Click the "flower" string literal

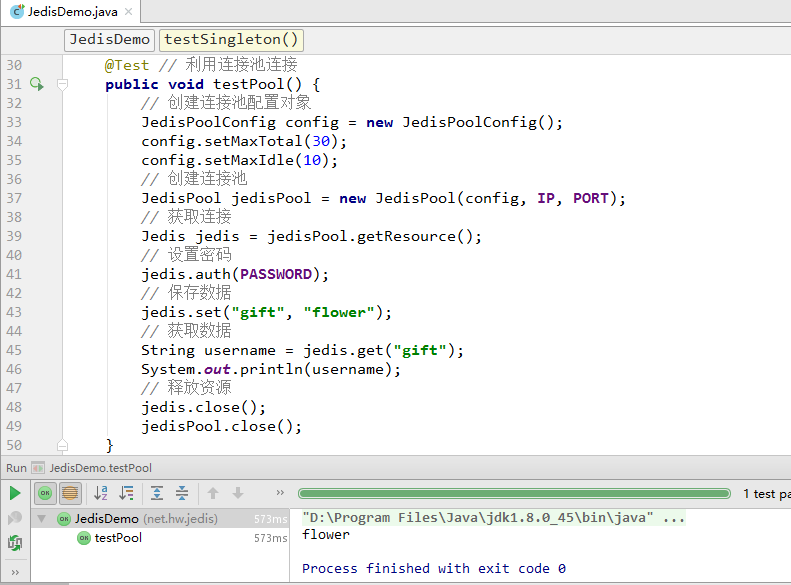coord(339,312)
